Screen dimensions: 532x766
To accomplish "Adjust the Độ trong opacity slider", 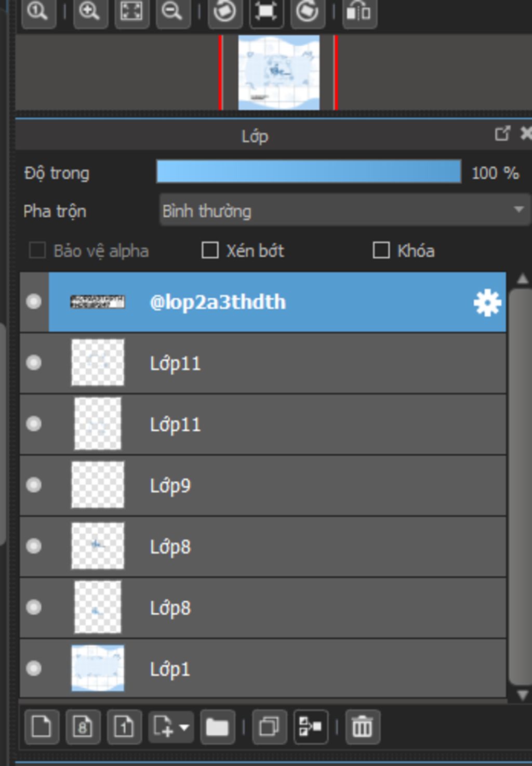I will 309,172.
